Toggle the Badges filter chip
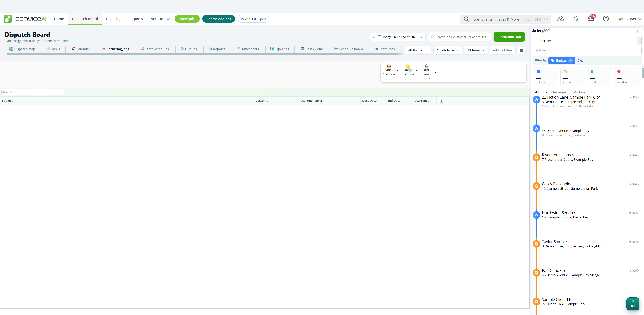Image resolution: width=644 pixels, height=315 pixels. [561, 60]
